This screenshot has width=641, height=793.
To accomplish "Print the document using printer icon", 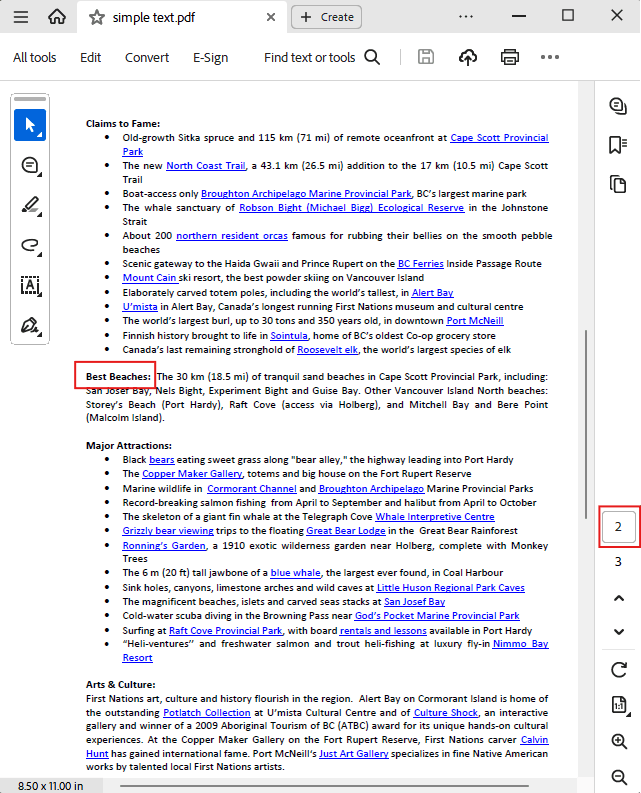I will [x=510, y=57].
